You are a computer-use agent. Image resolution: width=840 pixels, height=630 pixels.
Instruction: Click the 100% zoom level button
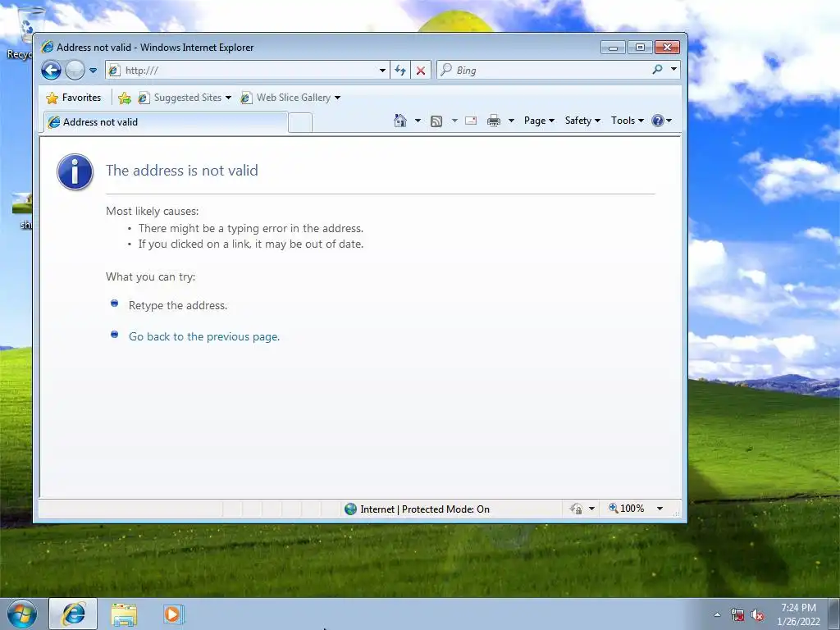[626, 509]
